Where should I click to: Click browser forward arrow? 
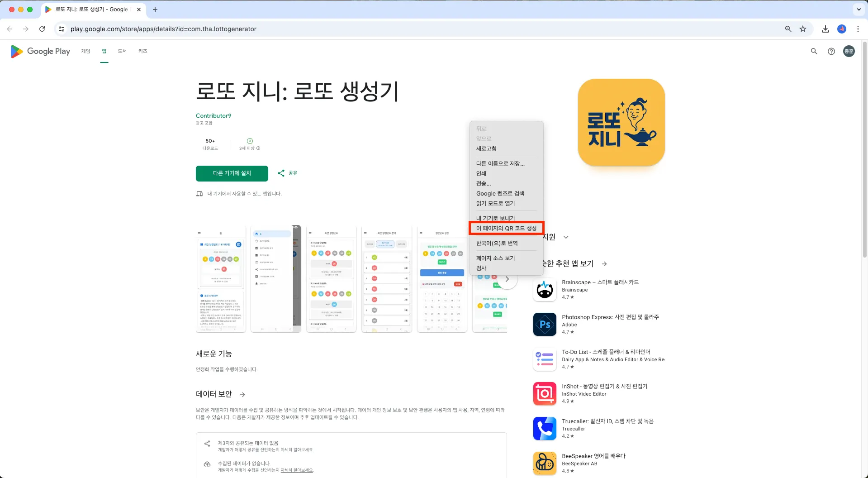click(x=26, y=29)
